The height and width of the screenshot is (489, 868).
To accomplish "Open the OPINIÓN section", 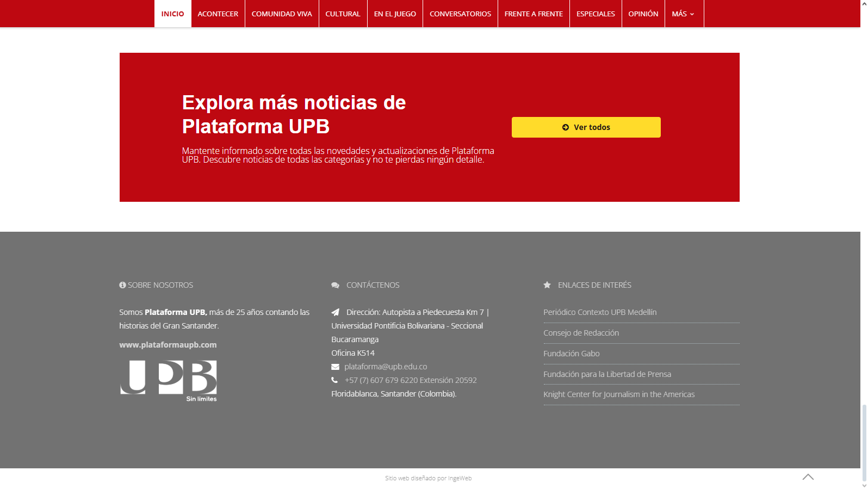I will 643,14.
